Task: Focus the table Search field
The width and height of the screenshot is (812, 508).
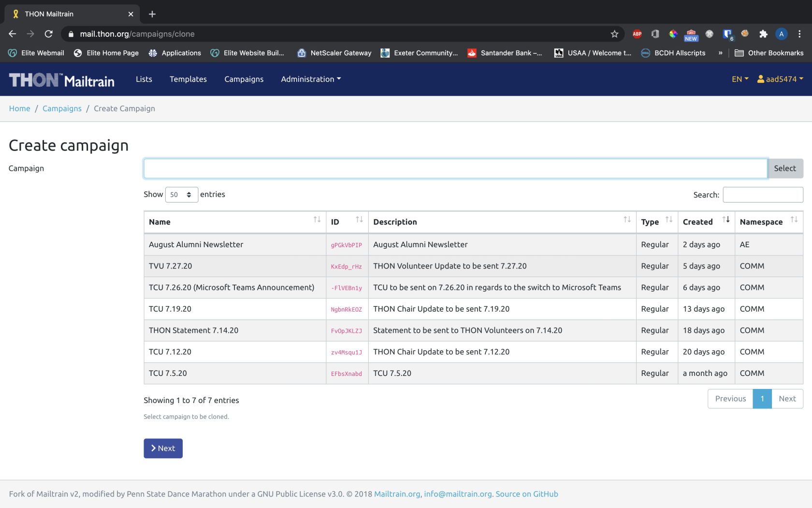Action: [763, 194]
